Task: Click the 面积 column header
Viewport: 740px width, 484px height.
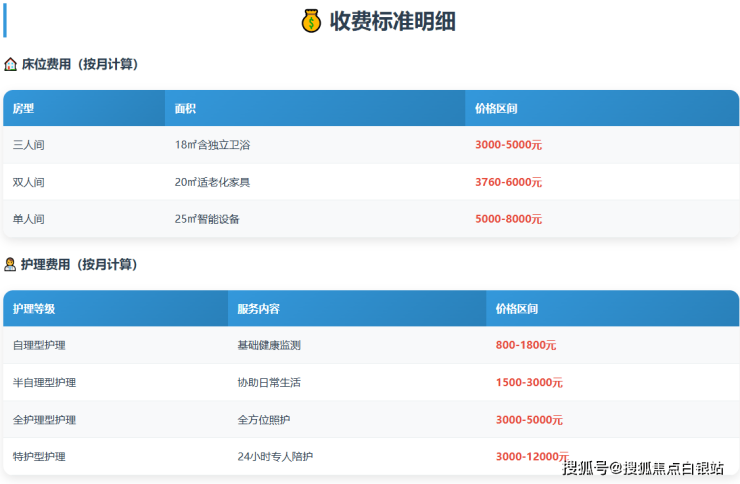Action: pos(185,108)
